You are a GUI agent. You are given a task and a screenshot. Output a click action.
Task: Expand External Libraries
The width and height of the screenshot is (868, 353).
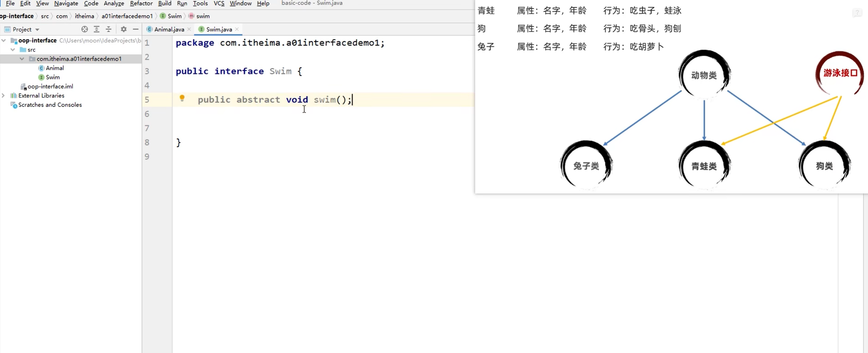pyautogui.click(x=3, y=95)
